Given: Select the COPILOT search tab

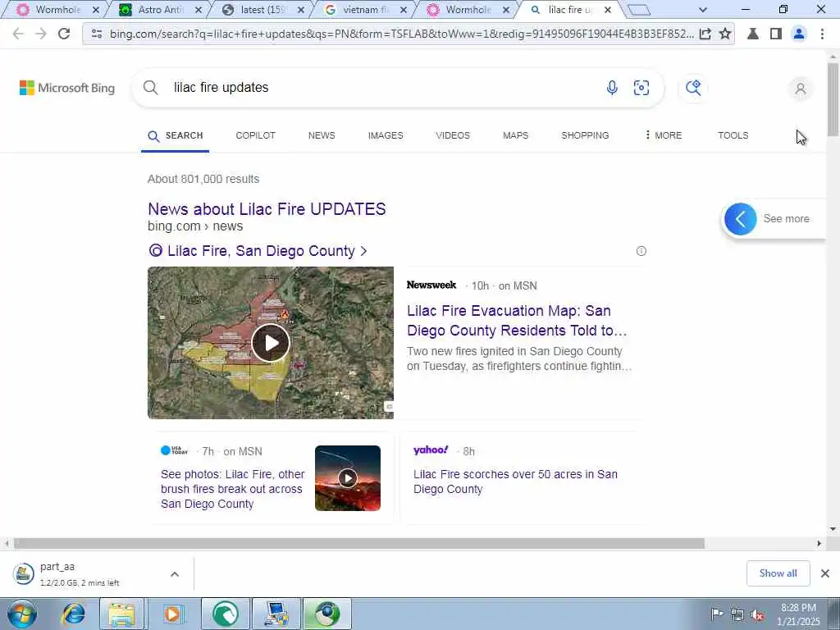Looking at the screenshot, I should coord(256,135).
